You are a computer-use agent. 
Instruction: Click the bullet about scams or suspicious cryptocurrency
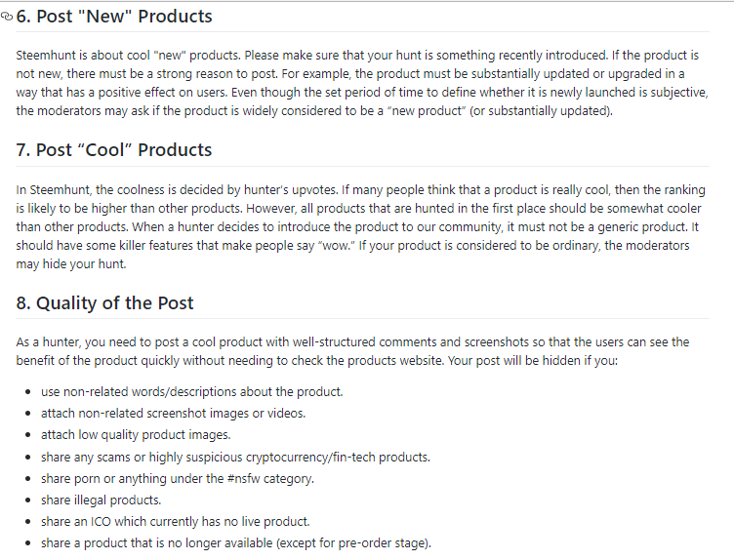tap(235, 457)
